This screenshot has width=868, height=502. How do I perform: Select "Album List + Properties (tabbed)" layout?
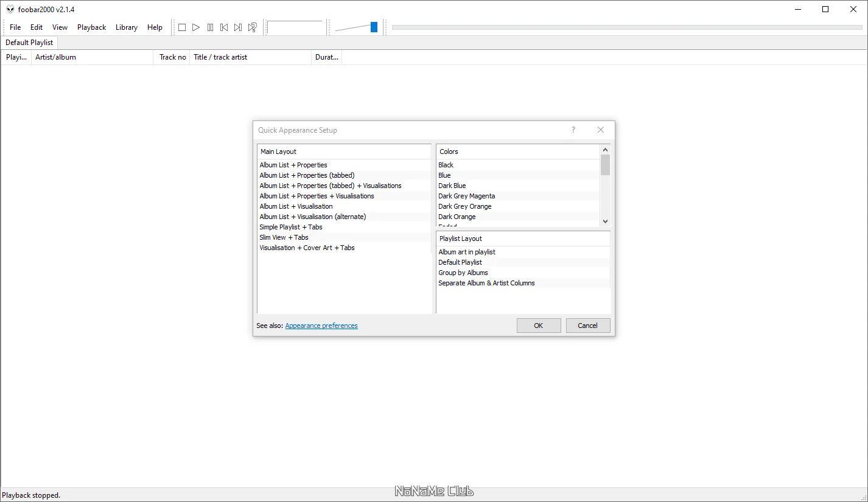pyautogui.click(x=344, y=175)
